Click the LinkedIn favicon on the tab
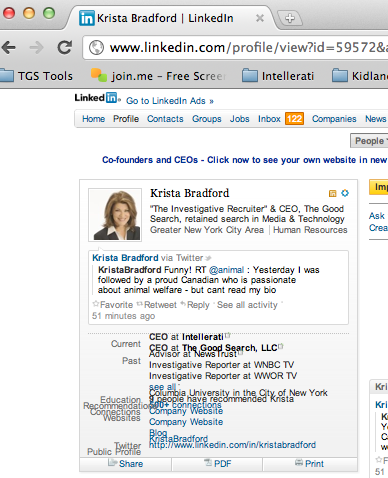This screenshot has width=388, height=478. pyautogui.click(x=87, y=18)
